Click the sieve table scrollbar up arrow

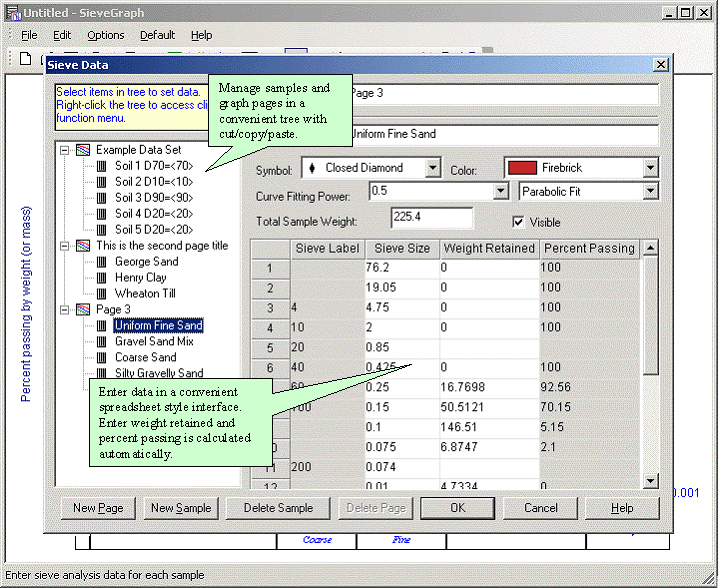coord(650,248)
